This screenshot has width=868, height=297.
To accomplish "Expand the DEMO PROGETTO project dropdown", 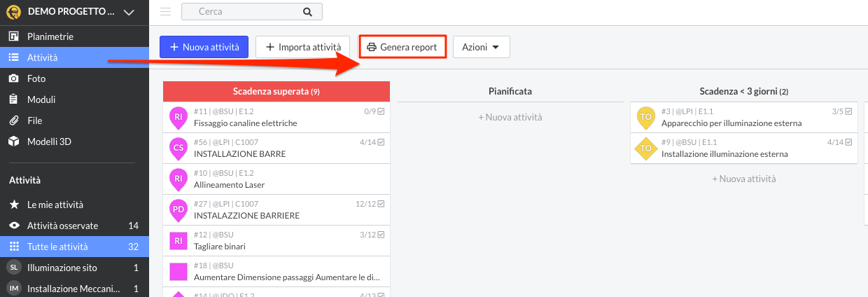I will click(128, 12).
